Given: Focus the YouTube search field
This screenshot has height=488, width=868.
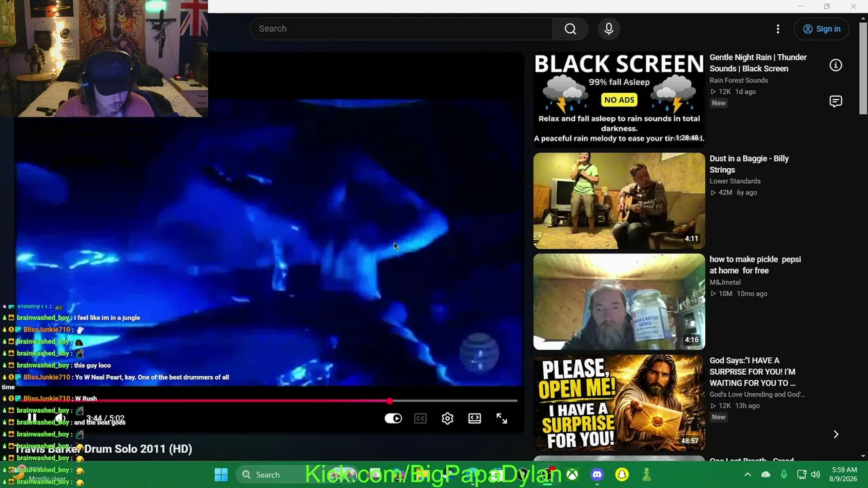Looking at the screenshot, I should click(401, 28).
